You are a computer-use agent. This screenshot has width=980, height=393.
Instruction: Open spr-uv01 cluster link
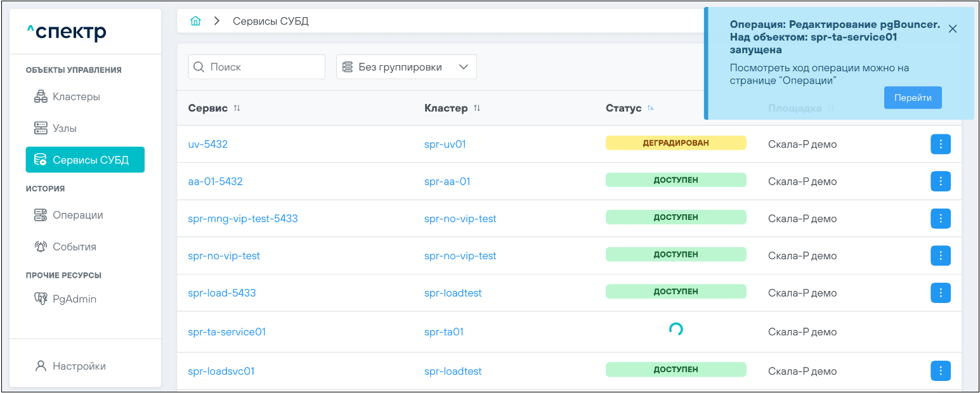tap(445, 145)
